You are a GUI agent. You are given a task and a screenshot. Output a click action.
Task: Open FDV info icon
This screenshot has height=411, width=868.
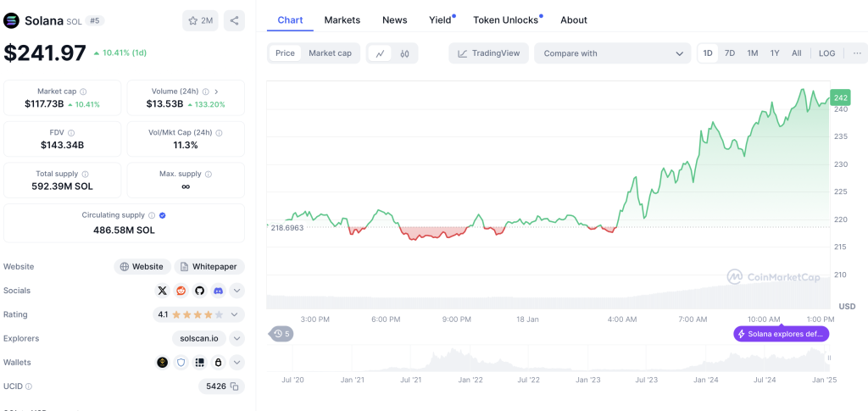pyautogui.click(x=71, y=133)
